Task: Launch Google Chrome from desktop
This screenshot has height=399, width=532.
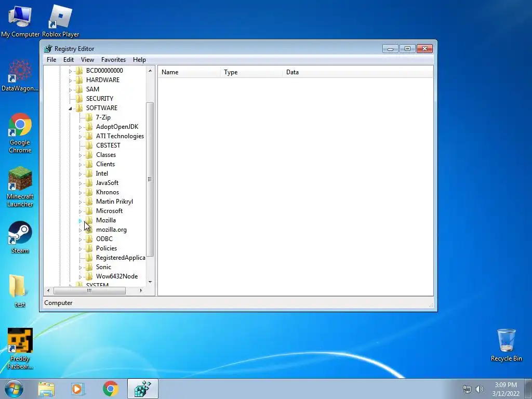Action: click(20, 132)
